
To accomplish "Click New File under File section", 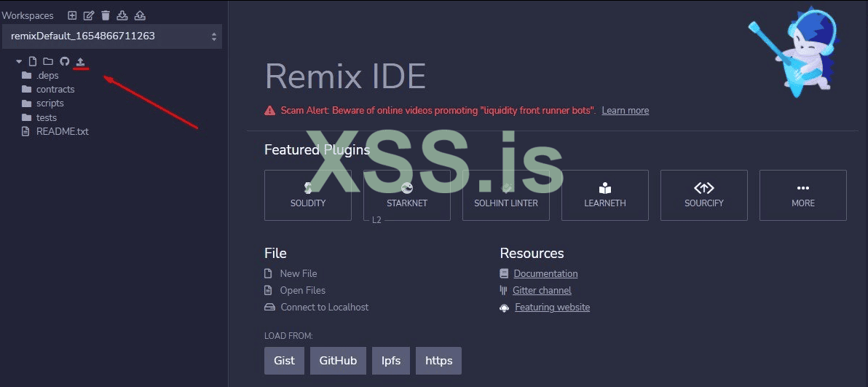I will click(x=299, y=273).
